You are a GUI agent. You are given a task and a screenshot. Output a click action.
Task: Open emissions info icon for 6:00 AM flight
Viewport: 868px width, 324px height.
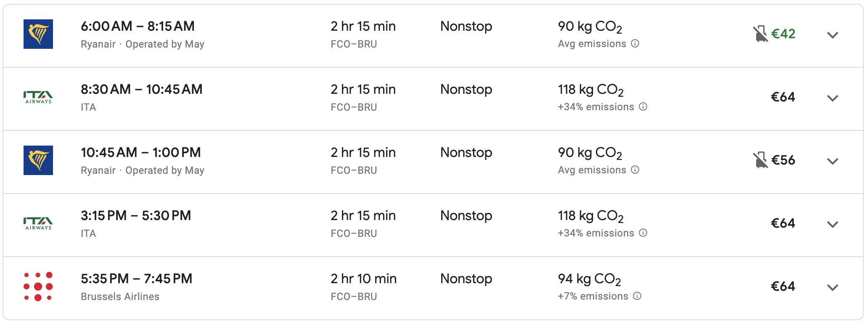[x=635, y=44]
